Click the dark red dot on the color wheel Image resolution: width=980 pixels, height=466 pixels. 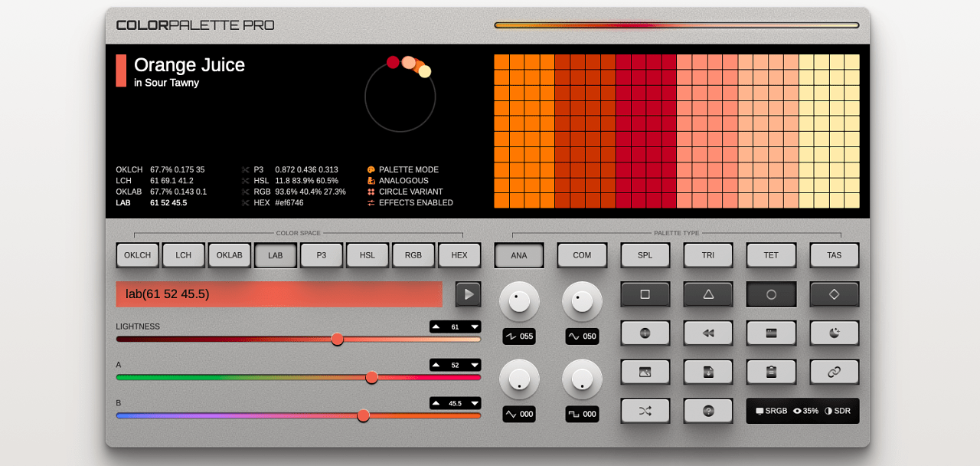(x=393, y=62)
